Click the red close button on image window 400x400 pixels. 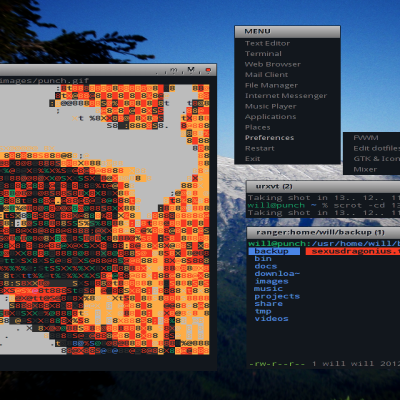209,70
